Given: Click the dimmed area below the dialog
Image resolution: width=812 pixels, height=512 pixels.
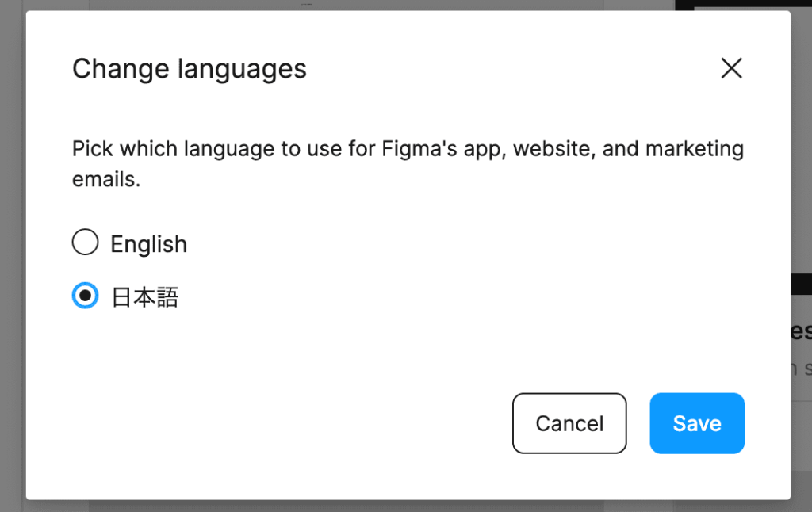Looking at the screenshot, I should (396, 506).
